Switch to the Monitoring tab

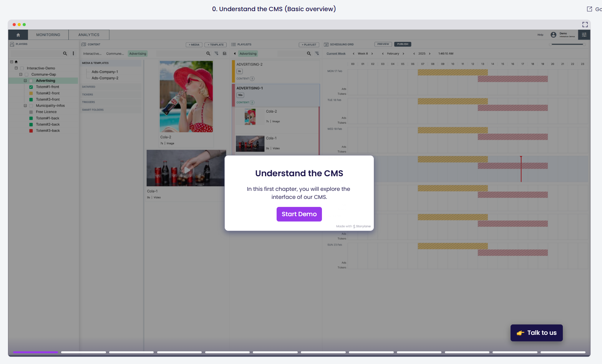click(x=48, y=35)
